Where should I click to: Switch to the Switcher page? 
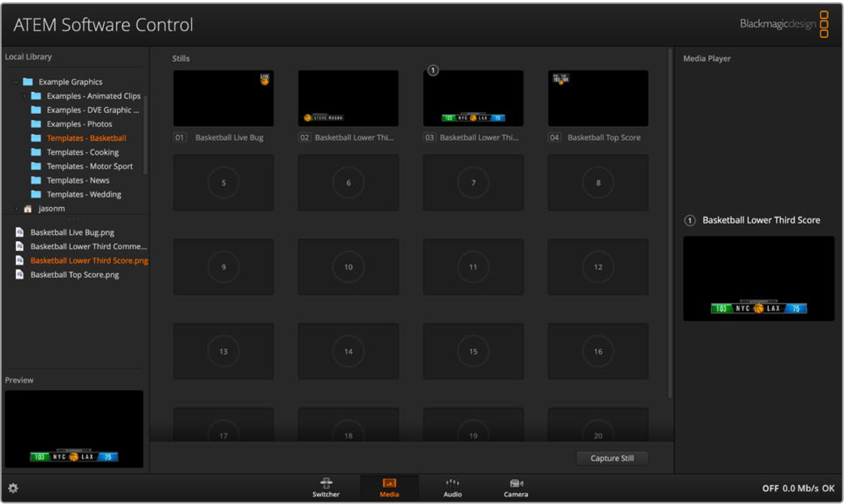(326, 487)
